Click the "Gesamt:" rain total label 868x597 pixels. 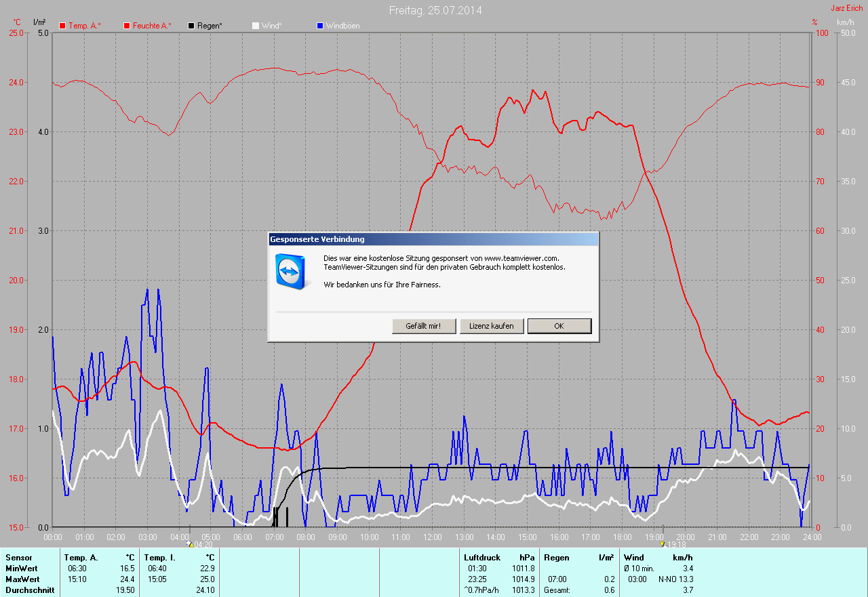[x=557, y=590]
